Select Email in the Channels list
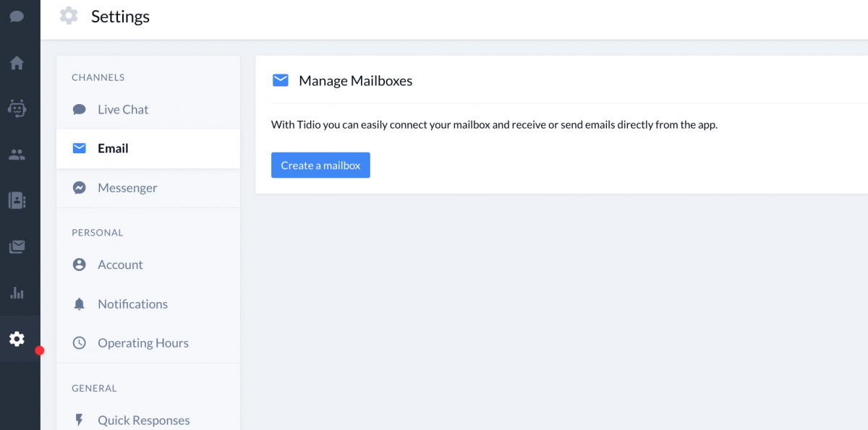868x430 pixels. [x=148, y=149]
